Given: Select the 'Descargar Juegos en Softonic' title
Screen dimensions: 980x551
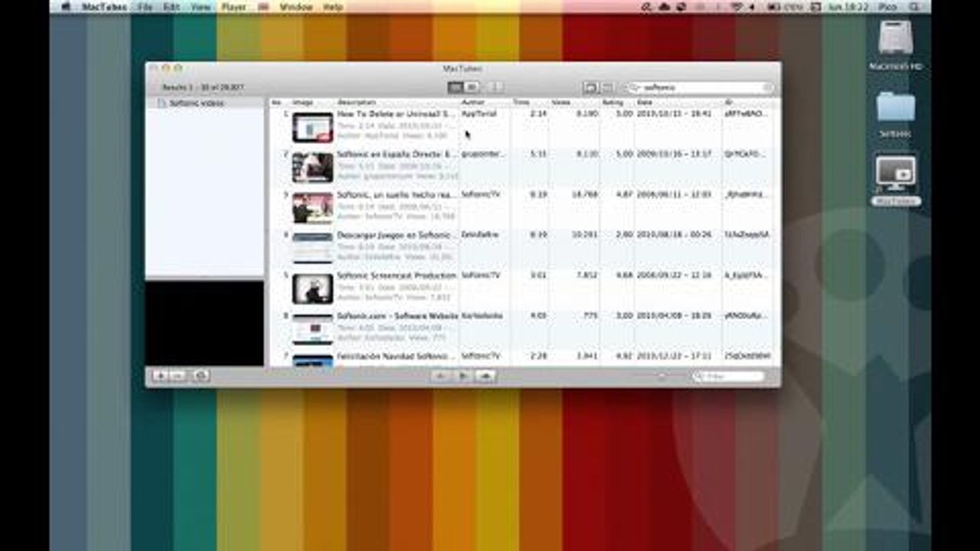Looking at the screenshot, I should (x=397, y=235).
